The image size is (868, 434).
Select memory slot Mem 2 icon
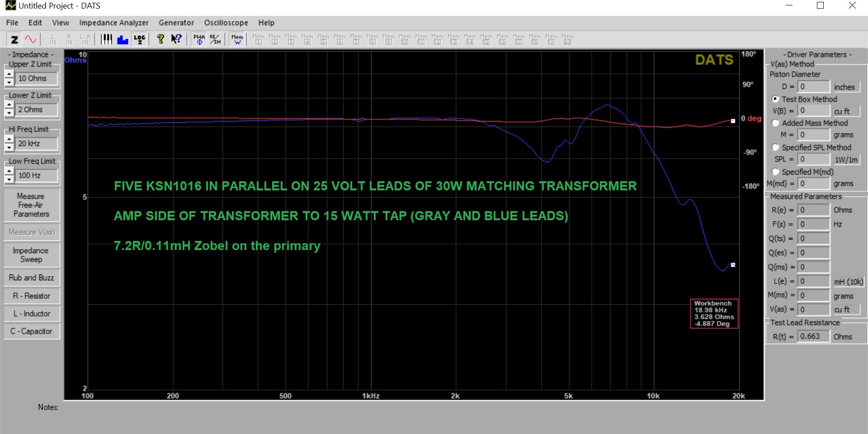[274, 39]
